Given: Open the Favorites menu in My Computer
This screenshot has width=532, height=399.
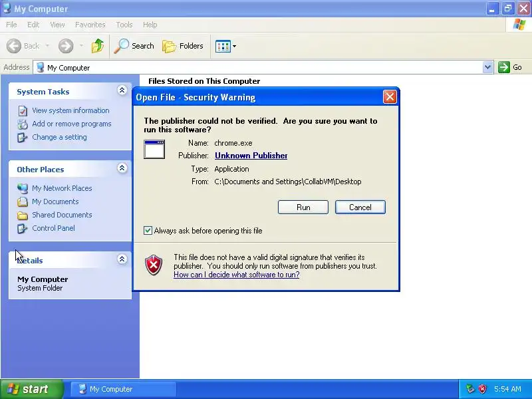Looking at the screenshot, I should 90,25.
